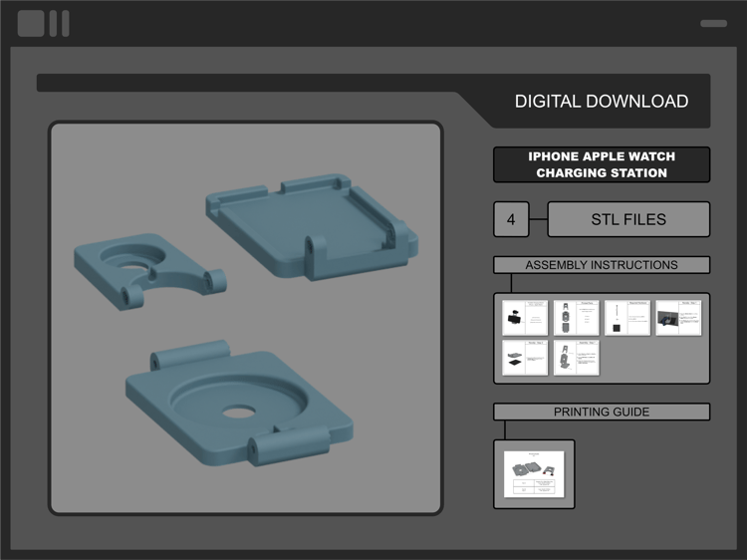Image resolution: width=747 pixels, height=560 pixels.
Task: Open the Digital Download header tab
Action: pyautogui.click(x=602, y=101)
